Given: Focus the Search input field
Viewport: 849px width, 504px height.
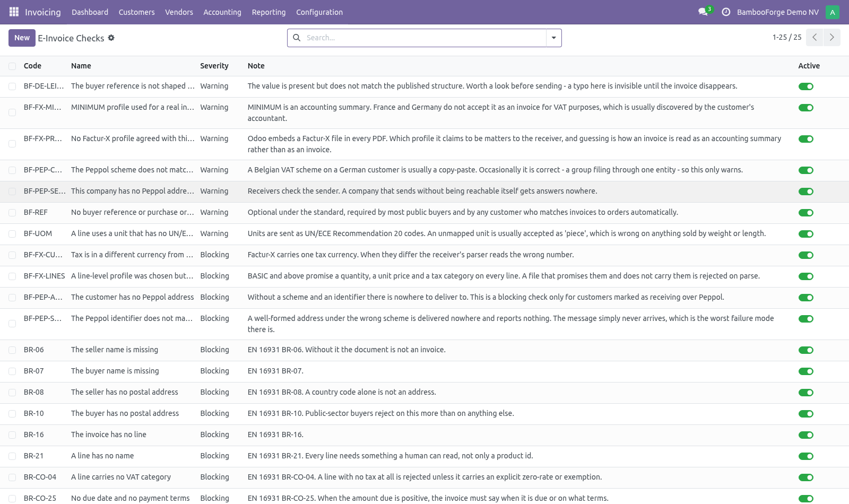Looking at the screenshot, I should (424, 38).
